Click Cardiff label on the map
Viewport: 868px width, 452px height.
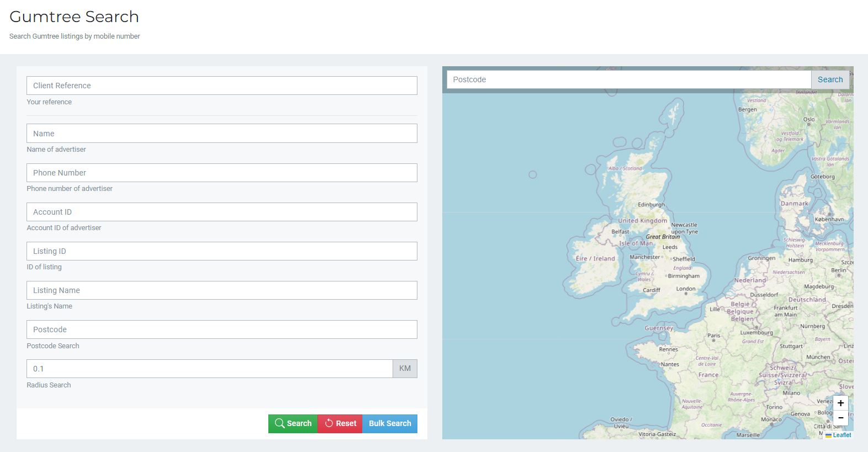[x=652, y=290]
